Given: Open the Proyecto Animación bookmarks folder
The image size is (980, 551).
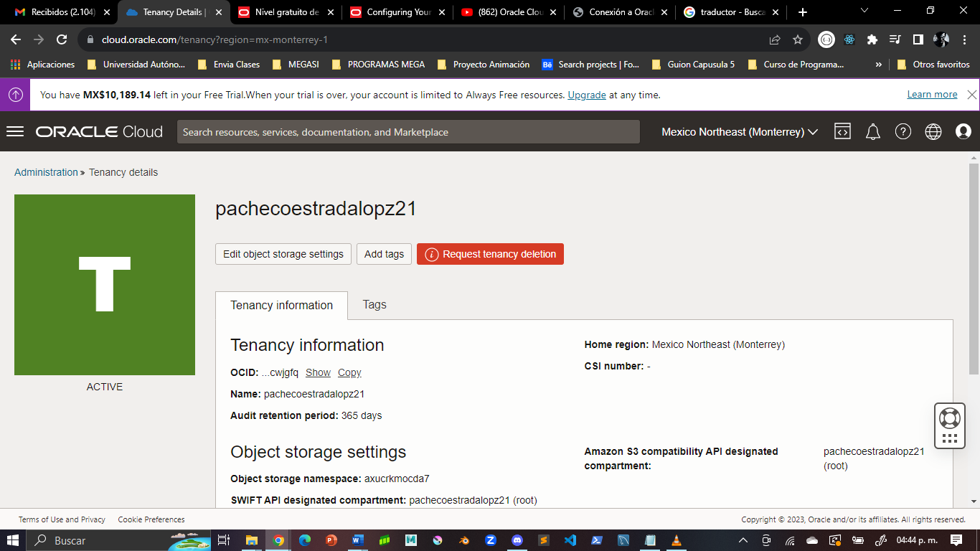Looking at the screenshot, I should 483,65.
